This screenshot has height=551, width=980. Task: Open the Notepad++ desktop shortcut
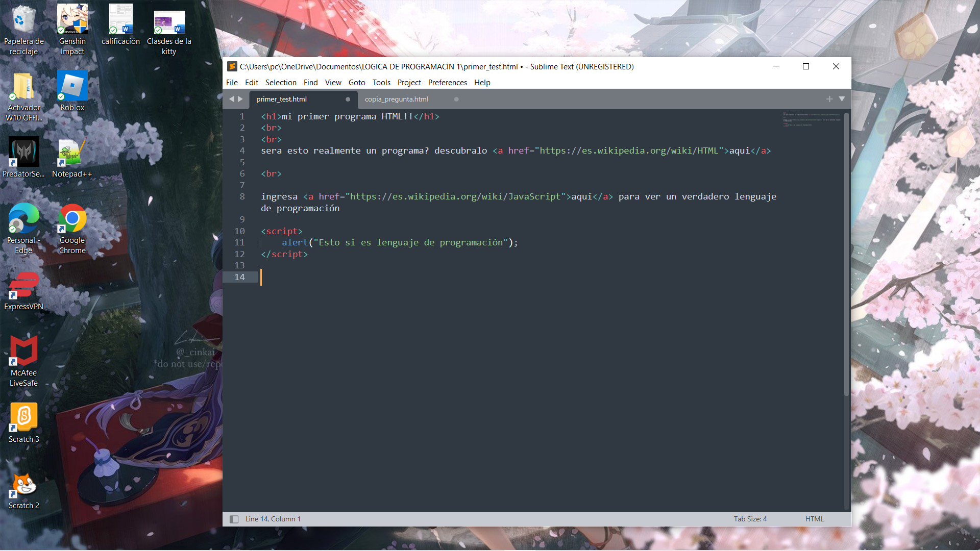tap(72, 157)
